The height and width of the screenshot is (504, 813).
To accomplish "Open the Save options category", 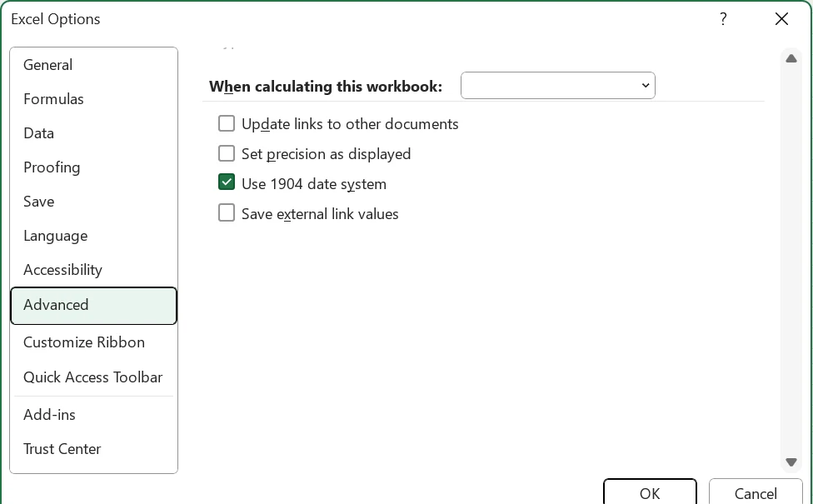I will pyautogui.click(x=93, y=202).
